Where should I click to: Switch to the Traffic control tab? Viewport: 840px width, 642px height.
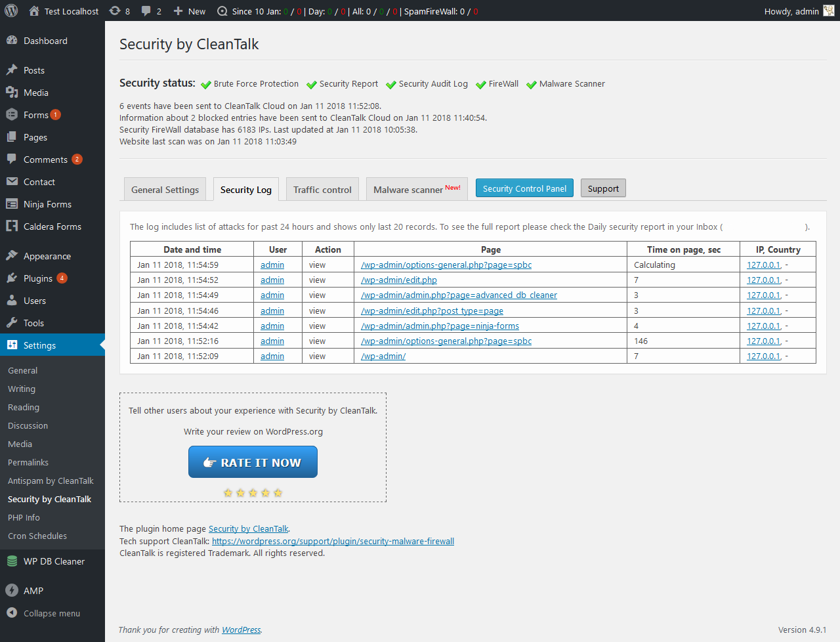(x=322, y=190)
